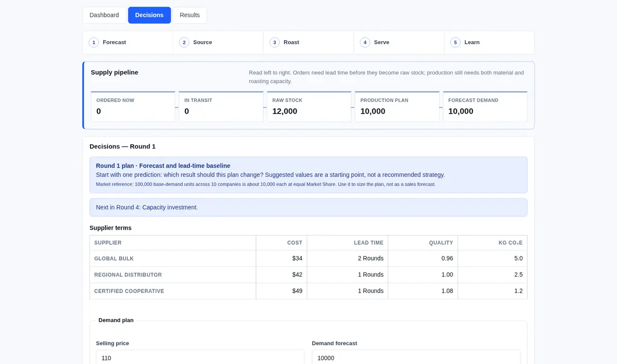Click the Demand plan section label
The width and height of the screenshot is (617, 364).
(x=116, y=320)
